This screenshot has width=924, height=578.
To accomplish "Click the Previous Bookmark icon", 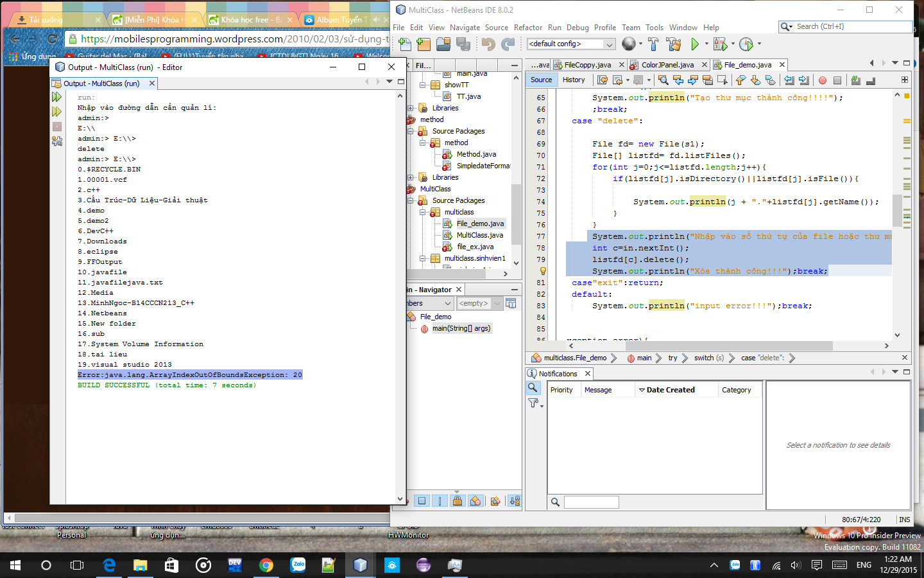I will coord(741,80).
